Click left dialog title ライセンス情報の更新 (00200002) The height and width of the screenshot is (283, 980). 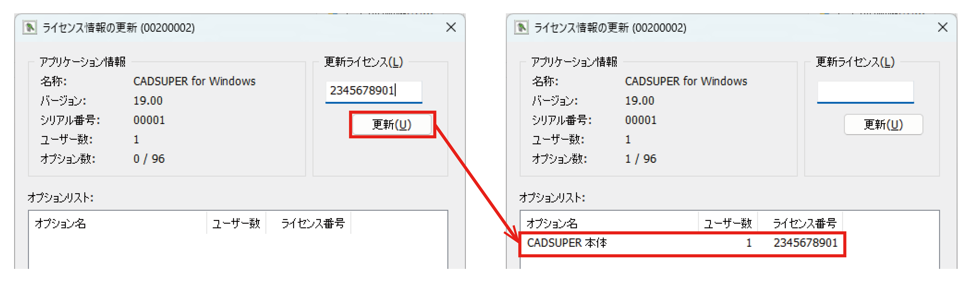click(118, 28)
